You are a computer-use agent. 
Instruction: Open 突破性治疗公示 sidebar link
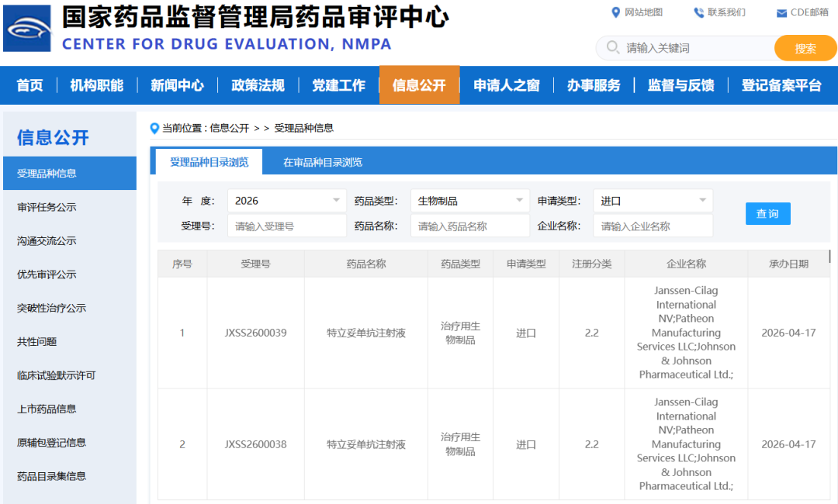(x=51, y=308)
